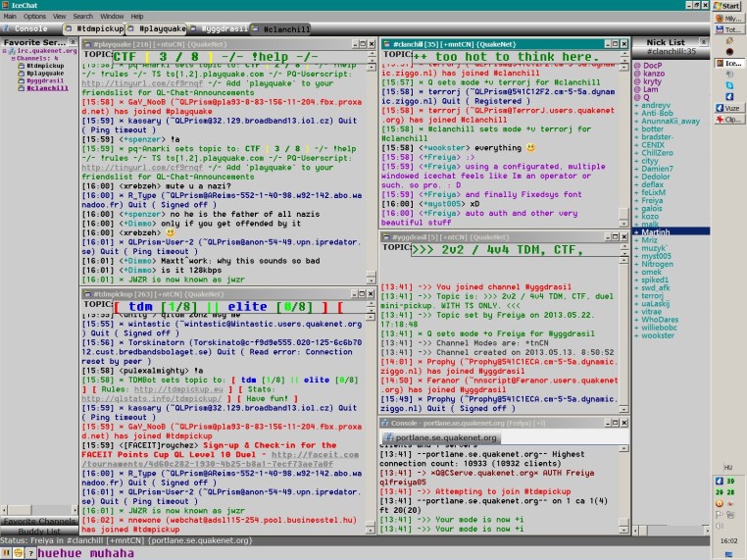Click the #clanchill tab icon
The image size is (747, 560).
click(x=257, y=28)
